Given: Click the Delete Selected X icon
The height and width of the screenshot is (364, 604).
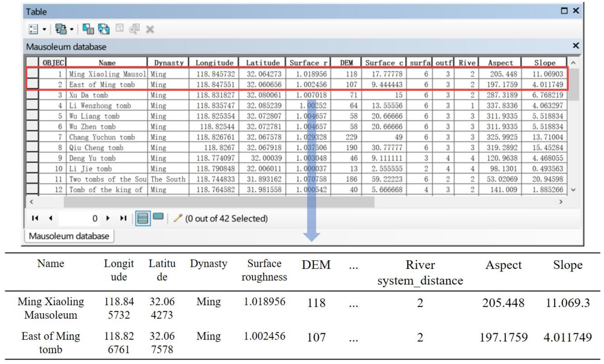Looking at the screenshot, I should tap(150, 30).
